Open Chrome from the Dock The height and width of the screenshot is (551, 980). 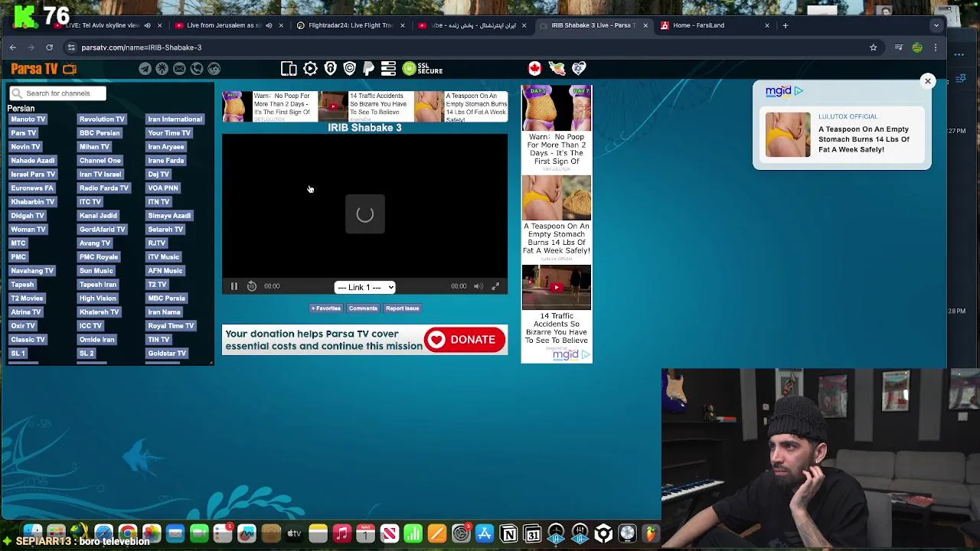[x=127, y=533]
